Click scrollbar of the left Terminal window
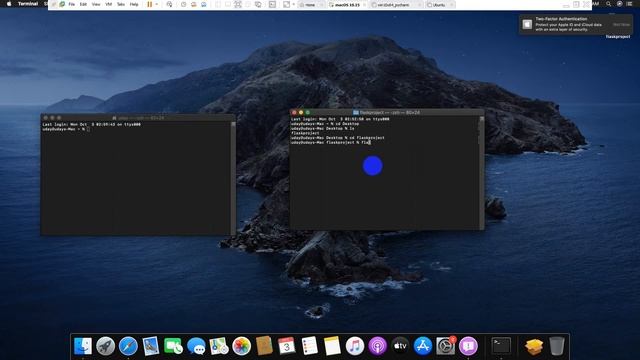This screenshot has height=360, width=640. [233, 178]
